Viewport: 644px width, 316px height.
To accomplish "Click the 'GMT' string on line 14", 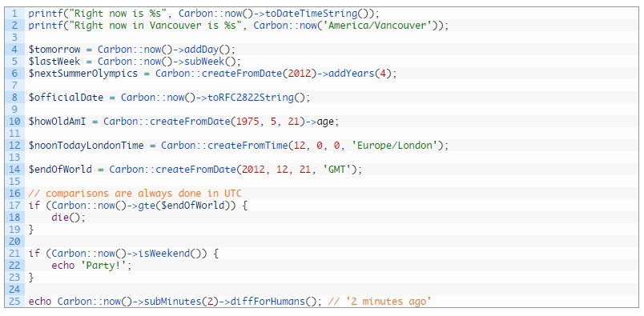I will [337, 170].
